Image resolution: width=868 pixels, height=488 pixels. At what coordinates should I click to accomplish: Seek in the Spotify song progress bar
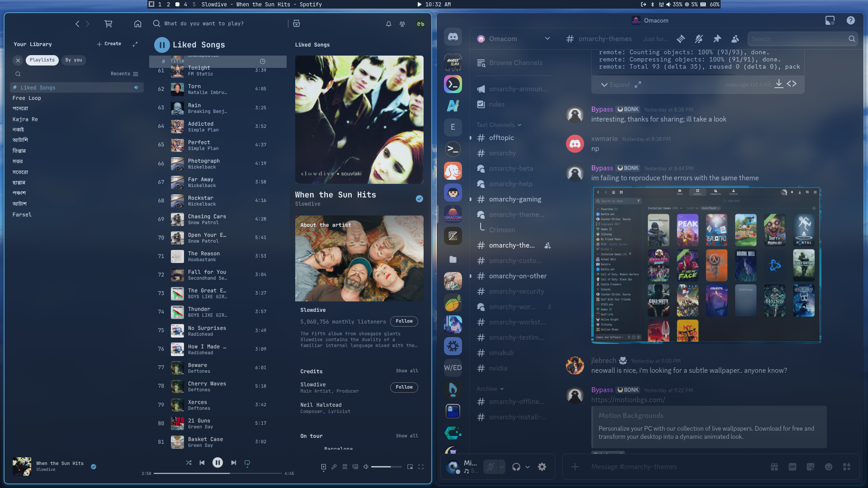(217, 474)
